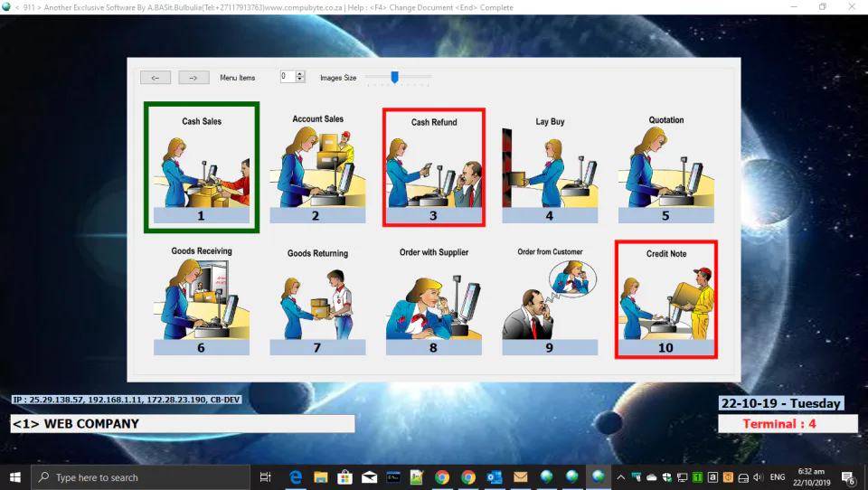Go to next menu page with right arrow
The width and height of the screenshot is (868, 490).
pos(193,78)
